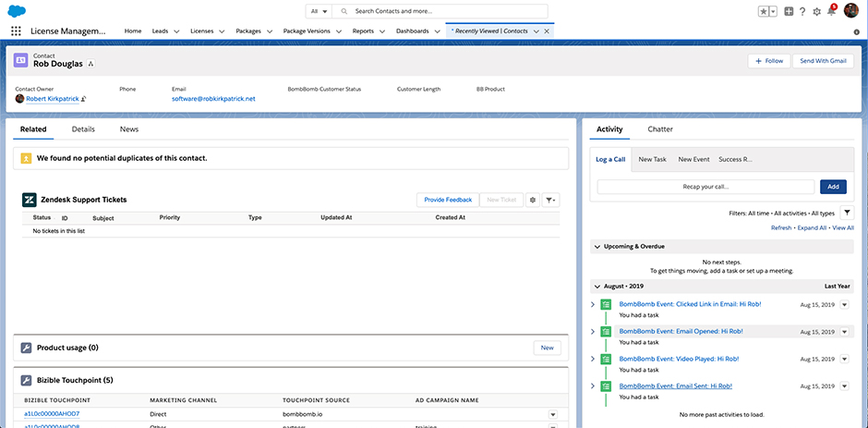868x428 pixels.
Task: Expand the Email Opened task row
Action: pos(593,332)
